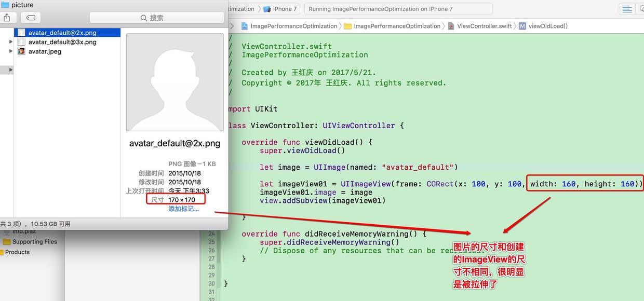Click the 尺寸 170 × 170 value
The image size is (644, 301).
point(182,199)
